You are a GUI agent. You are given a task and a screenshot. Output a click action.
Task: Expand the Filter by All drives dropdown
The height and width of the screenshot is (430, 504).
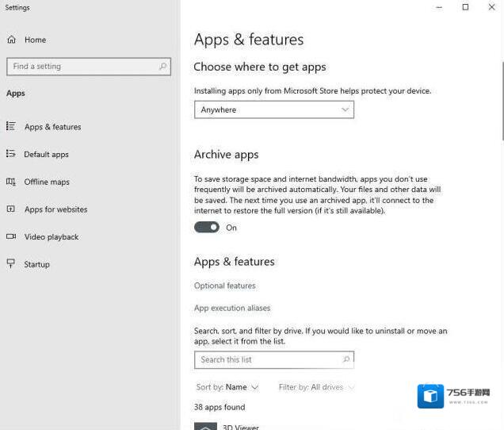316,387
